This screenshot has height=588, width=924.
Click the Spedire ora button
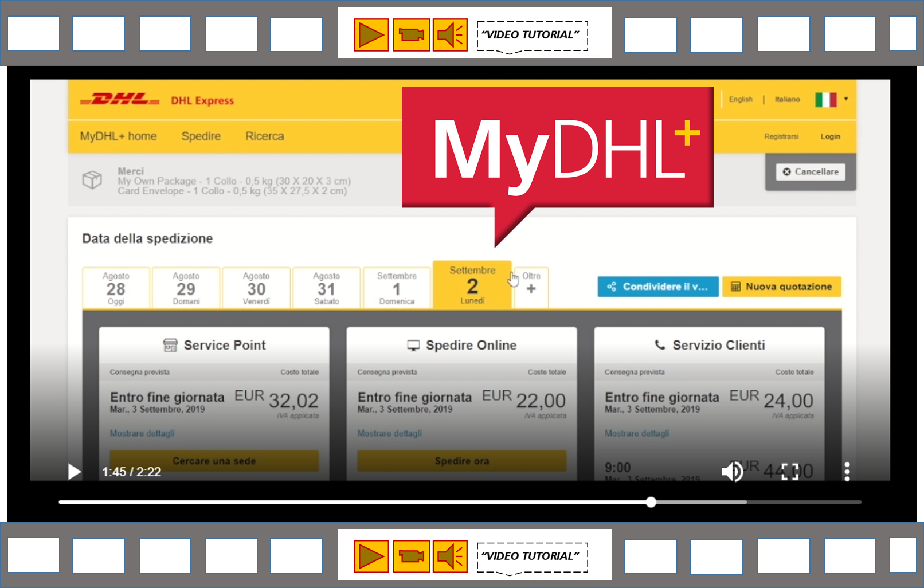point(461,461)
